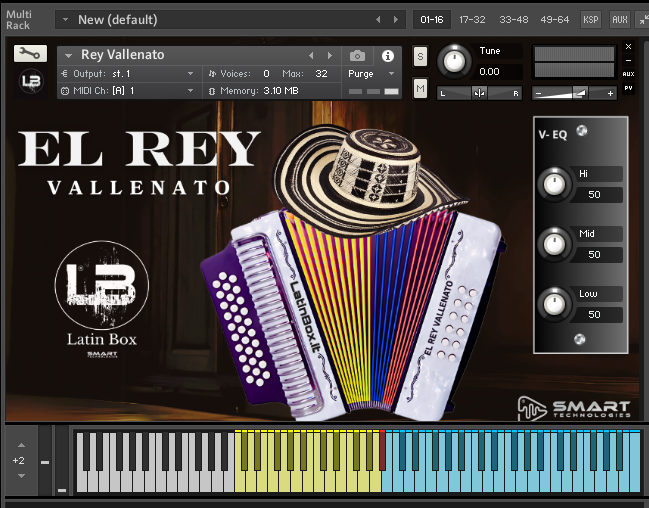The image size is (649, 508).
Task: Adjust the Mid EQ knob
Action: (554, 244)
